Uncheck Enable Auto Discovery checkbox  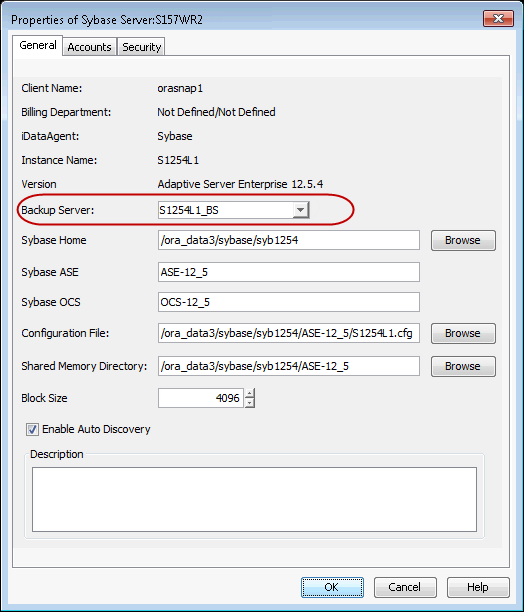[x=32, y=429]
